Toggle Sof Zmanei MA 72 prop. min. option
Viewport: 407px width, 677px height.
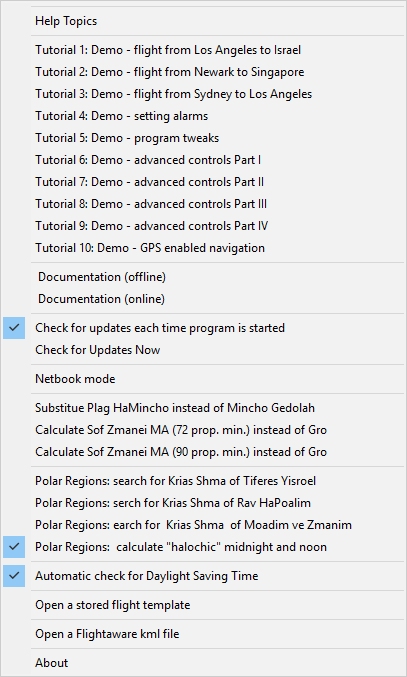pyautogui.click(x=203, y=430)
